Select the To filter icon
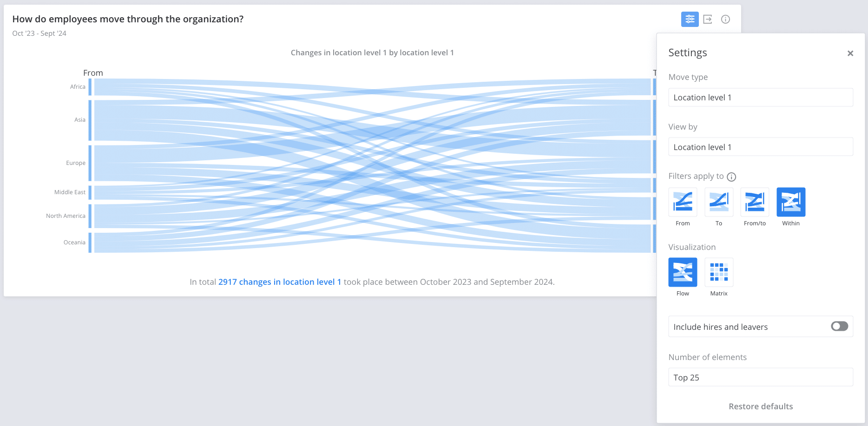Screen dimensions: 868x426 pos(718,203)
